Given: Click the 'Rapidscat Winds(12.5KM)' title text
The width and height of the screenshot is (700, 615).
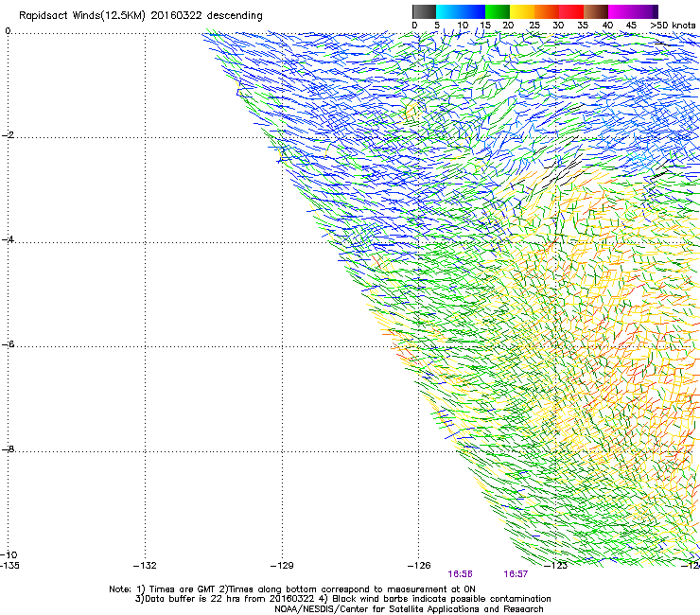Looking at the screenshot, I should pyautogui.click(x=82, y=16).
